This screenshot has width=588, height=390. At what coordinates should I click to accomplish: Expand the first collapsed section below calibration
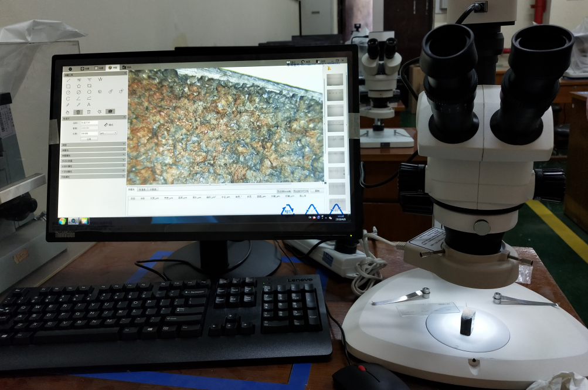coord(93,145)
